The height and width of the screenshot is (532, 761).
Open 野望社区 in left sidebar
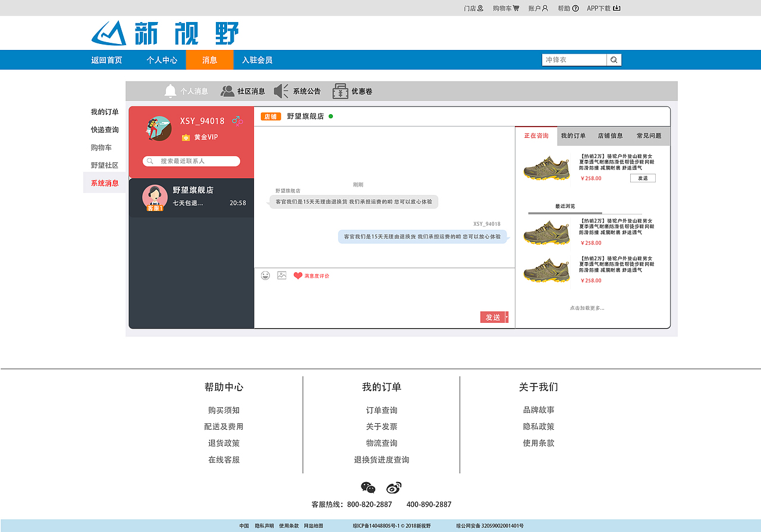(x=105, y=165)
